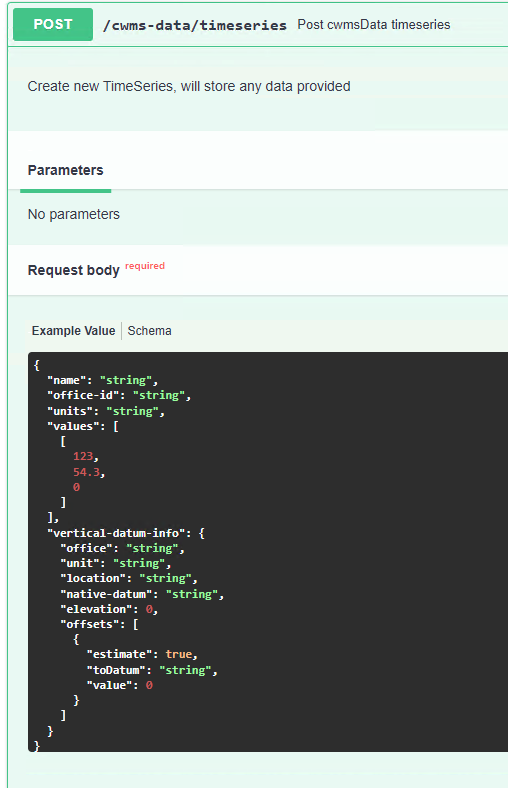Screen dimensions: 508x788
Task: Click the 54.3 number in example
Action: [x=86, y=472]
